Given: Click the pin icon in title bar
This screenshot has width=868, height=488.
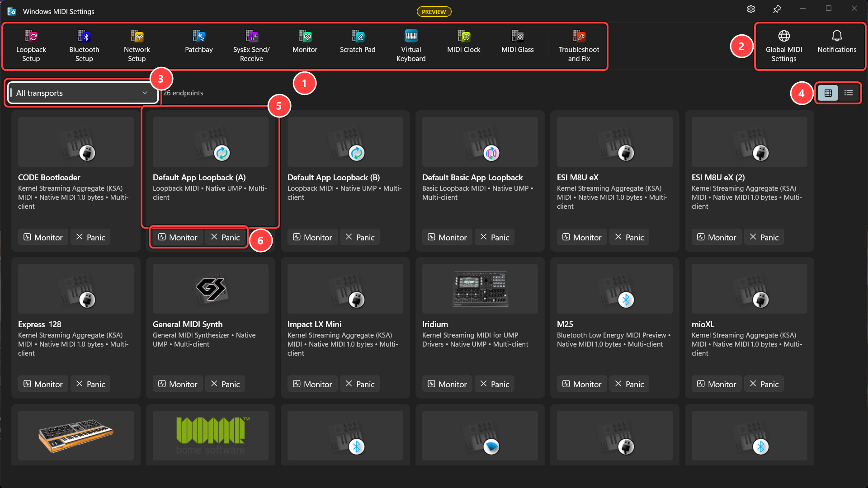Looking at the screenshot, I should 777,9.
